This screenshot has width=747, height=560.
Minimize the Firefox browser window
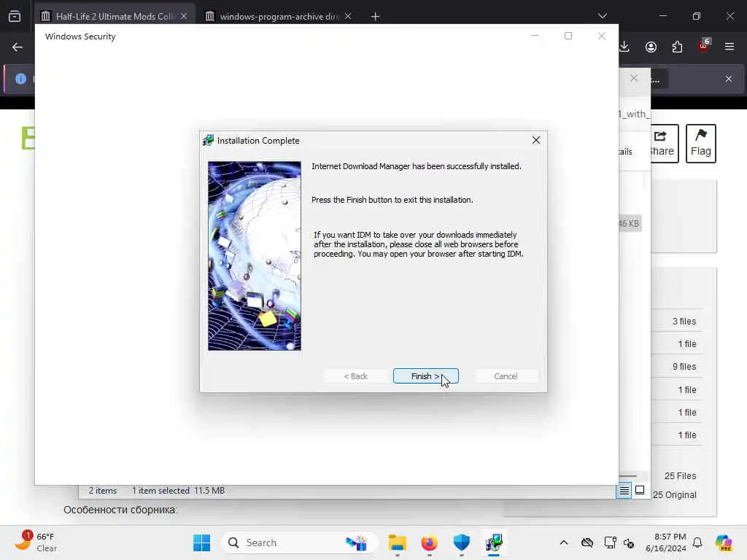coord(662,16)
